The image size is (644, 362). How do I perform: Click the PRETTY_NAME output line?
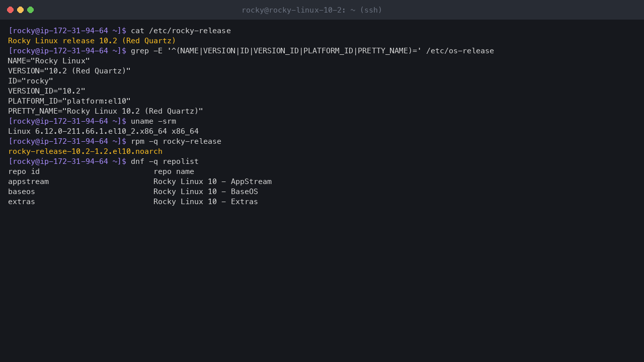coord(106,111)
